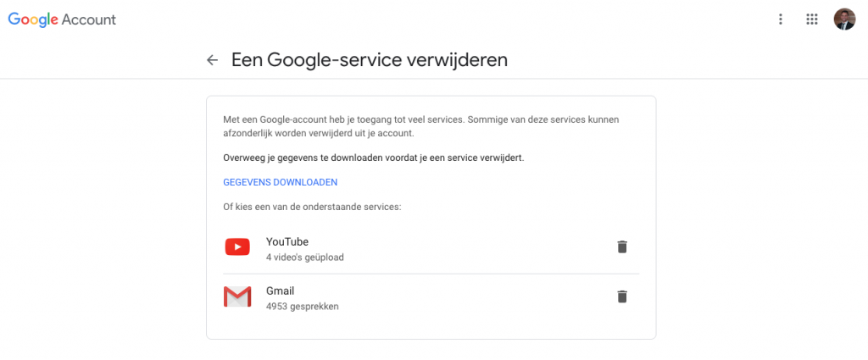Open the GEGEVENS DOWNLOADEN link
The height and width of the screenshot is (360, 868).
point(280,182)
